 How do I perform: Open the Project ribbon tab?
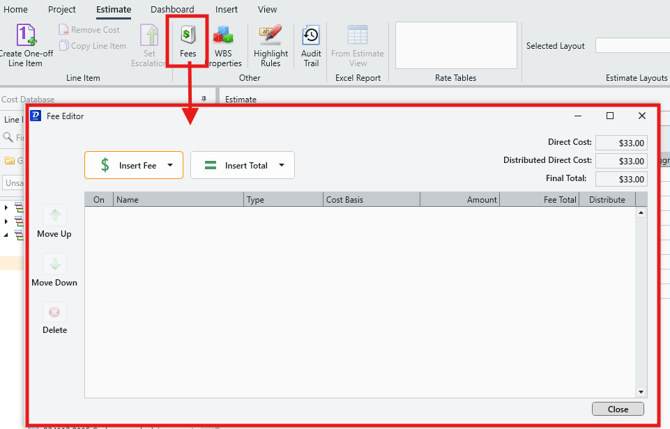click(62, 9)
